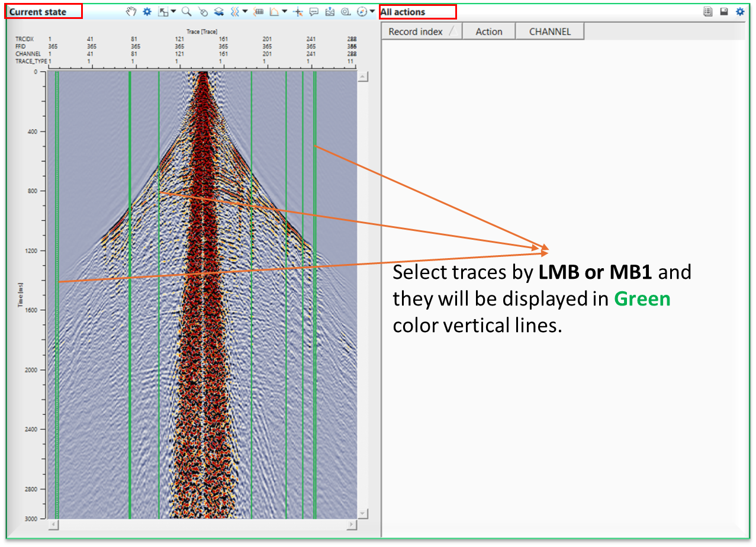The height and width of the screenshot is (547, 756).
Task: Select the hand pan tool
Action: (131, 11)
